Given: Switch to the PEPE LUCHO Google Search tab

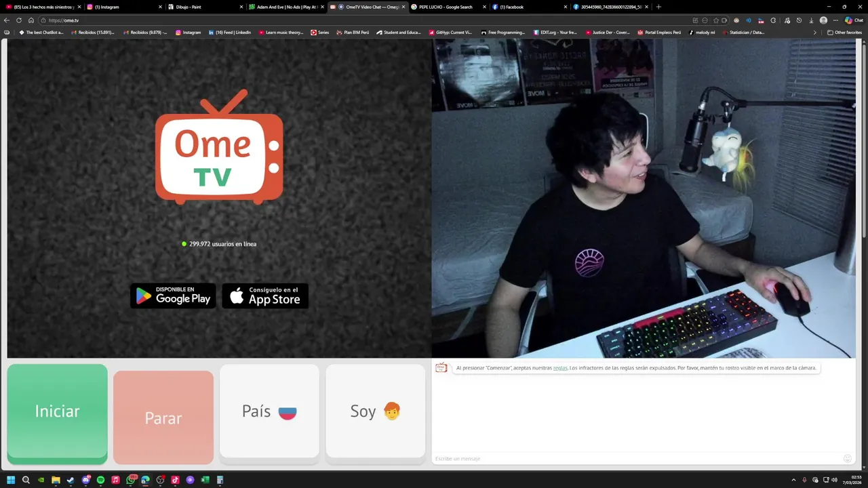Looking at the screenshot, I should [x=448, y=7].
